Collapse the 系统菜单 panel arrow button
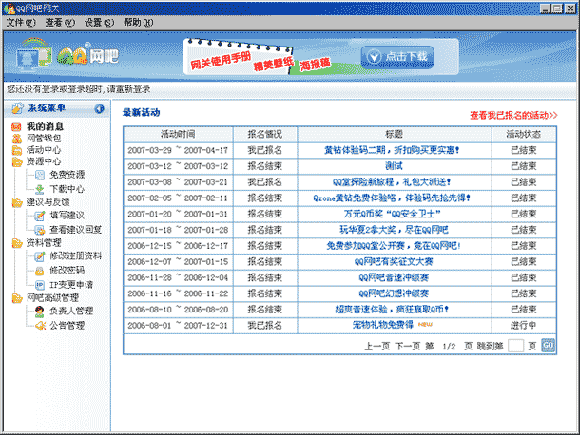This screenshot has width=580, height=435. [99, 109]
